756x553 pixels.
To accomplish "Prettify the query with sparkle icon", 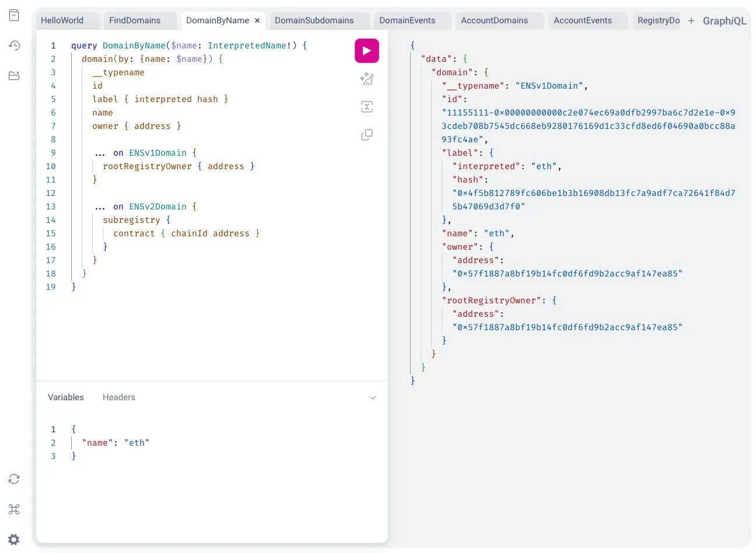I will (x=367, y=79).
